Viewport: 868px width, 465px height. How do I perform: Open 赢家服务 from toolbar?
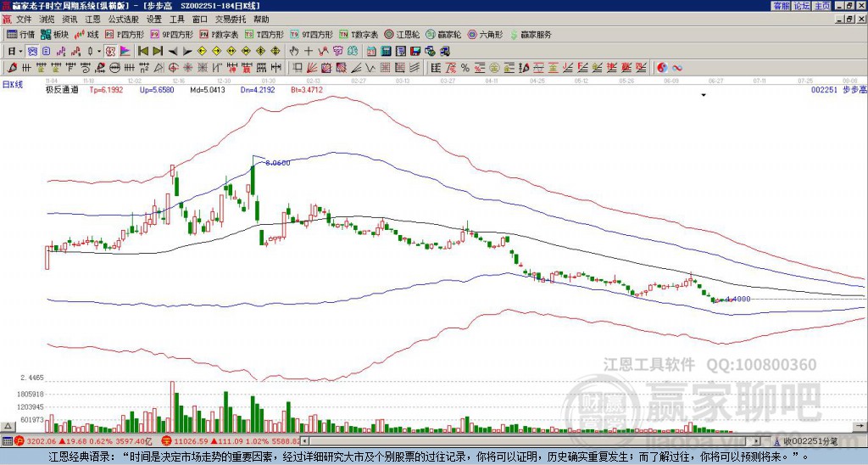(531, 34)
